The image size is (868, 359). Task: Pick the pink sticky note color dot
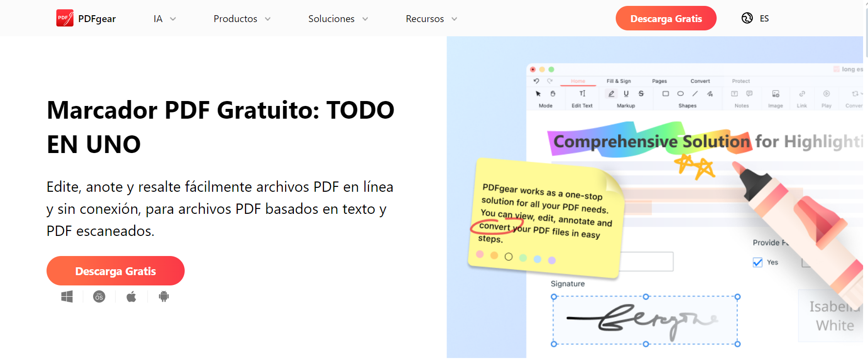tap(480, 254)
